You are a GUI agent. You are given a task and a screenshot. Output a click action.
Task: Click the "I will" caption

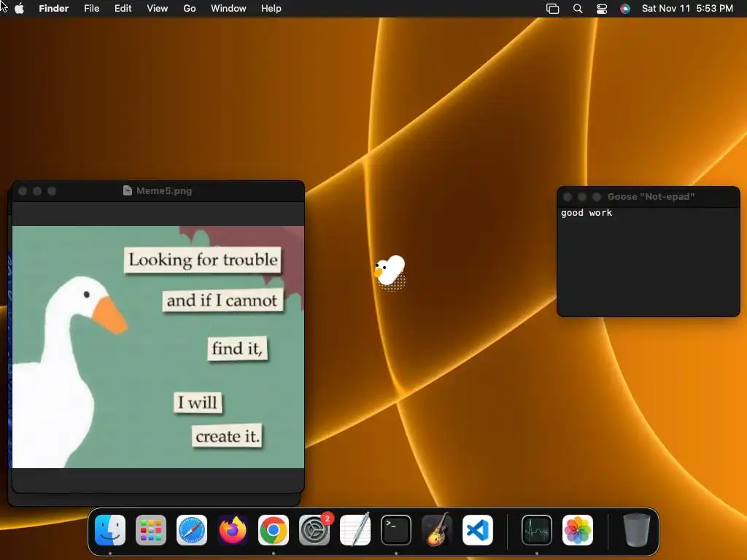pyautogui.click(x=198, y=402)
